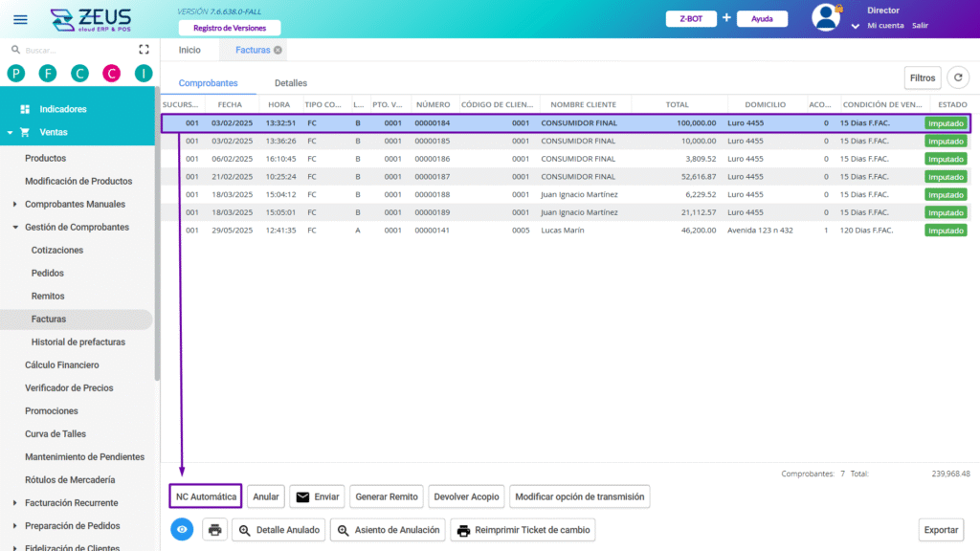The width and height of the screenshot is (980, 551).
Task: Expand Comprobantes Manuales submenu
Action: point(15,205)
